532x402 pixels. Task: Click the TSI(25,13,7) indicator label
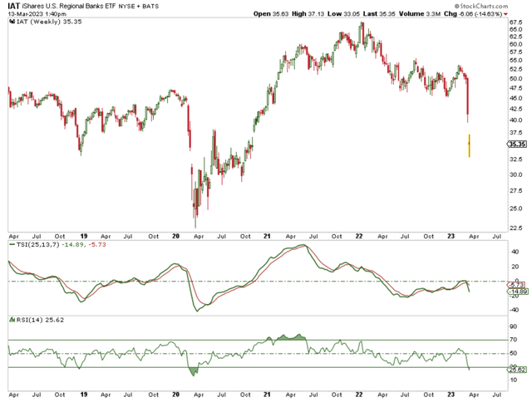click(x=38, y=244)
